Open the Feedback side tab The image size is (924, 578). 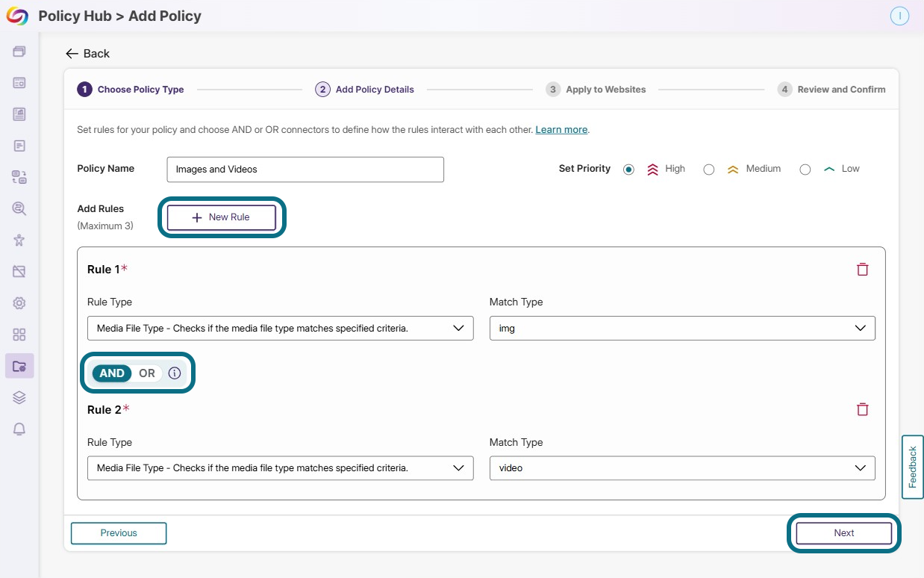tap(912, 467)
